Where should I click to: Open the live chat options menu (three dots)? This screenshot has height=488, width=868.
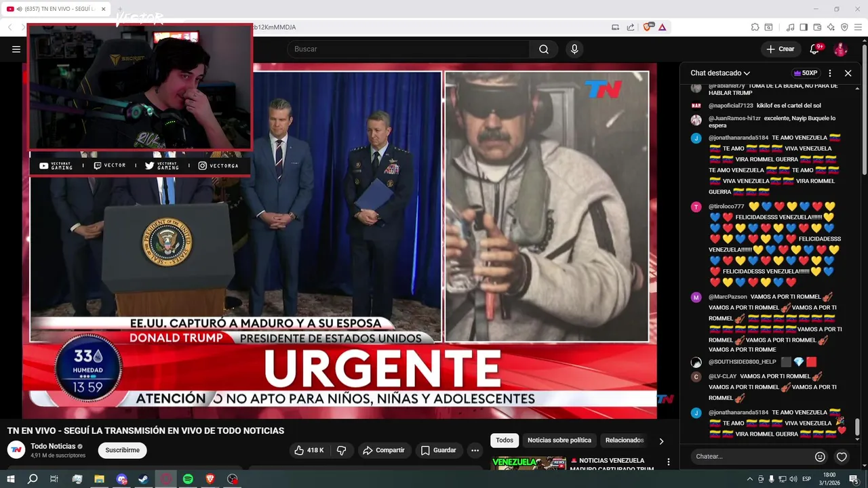click(830, 73)
